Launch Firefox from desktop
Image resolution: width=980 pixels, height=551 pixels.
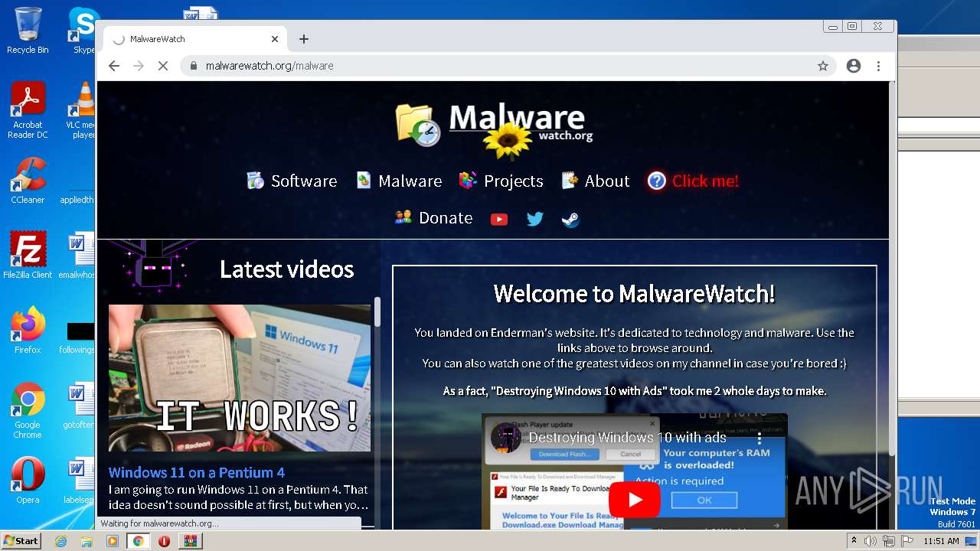28,331
